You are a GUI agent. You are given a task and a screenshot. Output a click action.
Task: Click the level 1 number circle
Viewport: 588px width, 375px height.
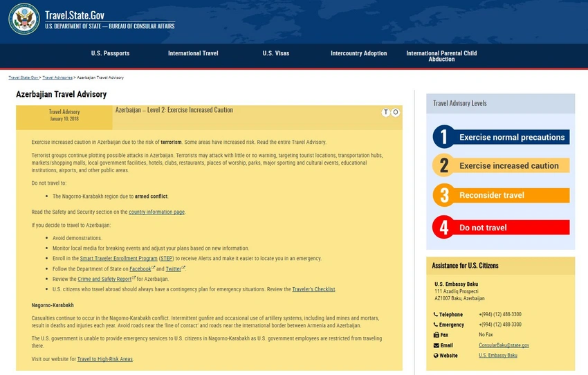444,137
